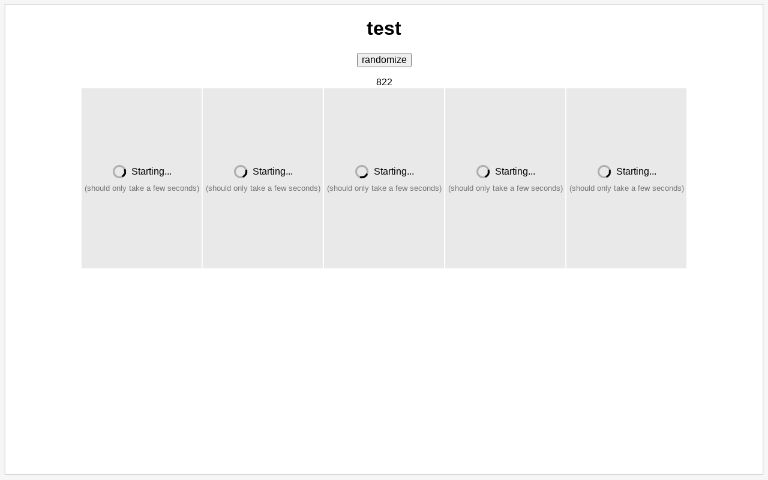768x480 pixels.
Task: Click "Starting..." text in the third panel
Action: [393, 172]
